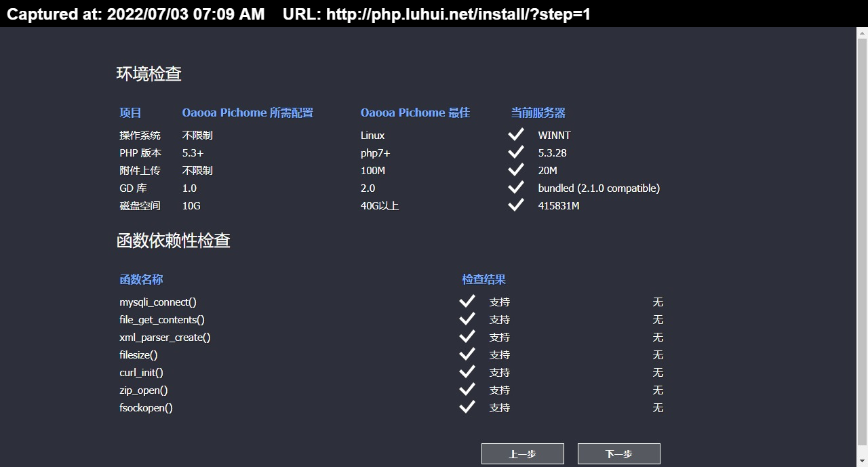The image size is (868, 467).
Task: Click the 415831M disk space value
Action: coord(559,205)
